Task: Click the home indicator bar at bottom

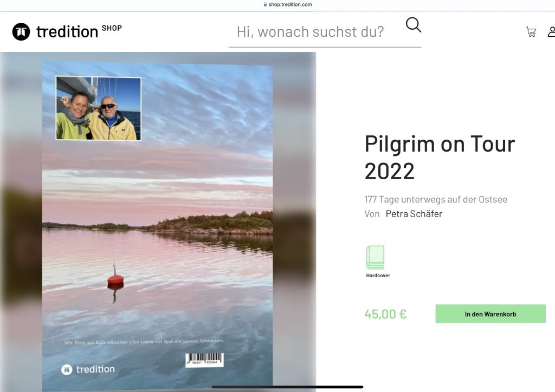Action: (287, 387)
